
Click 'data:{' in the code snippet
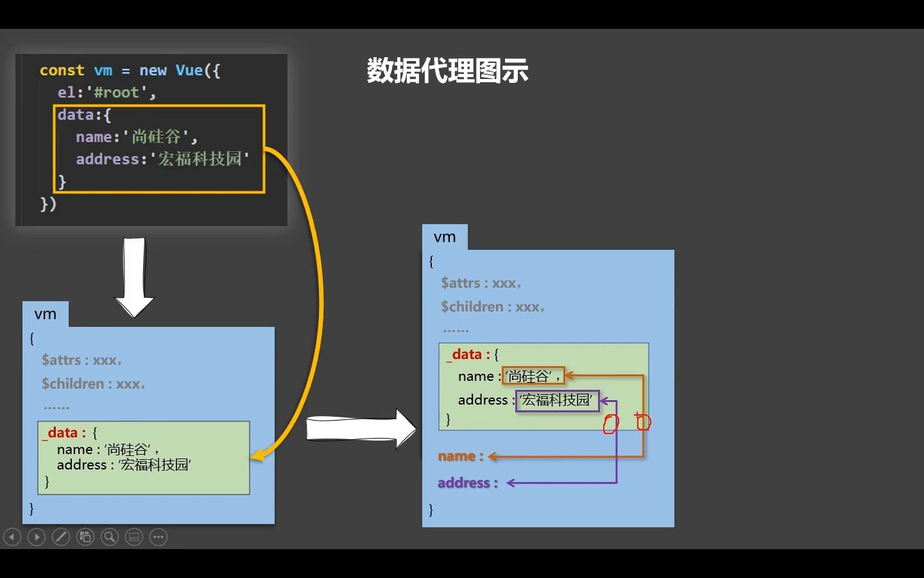point(84,115)
